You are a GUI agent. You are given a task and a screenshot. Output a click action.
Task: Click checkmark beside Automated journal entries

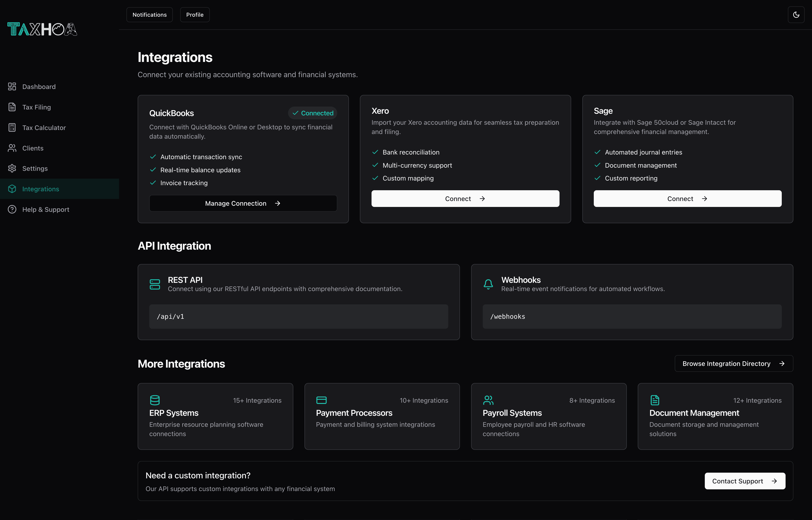(x=597, y=152)
